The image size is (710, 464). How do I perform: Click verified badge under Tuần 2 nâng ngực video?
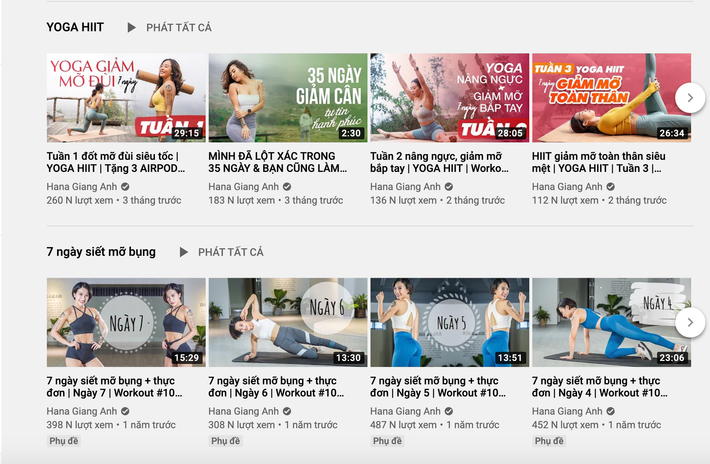(449, 187)
